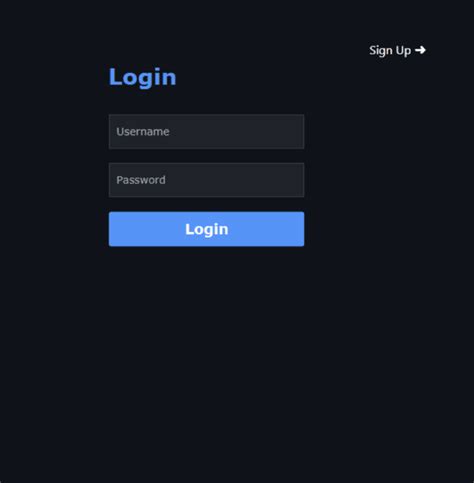The height and width of the screenshot is (483, 474).
Task: Select the Password input field
Action: pyautogui.click(x=206, y=180)
